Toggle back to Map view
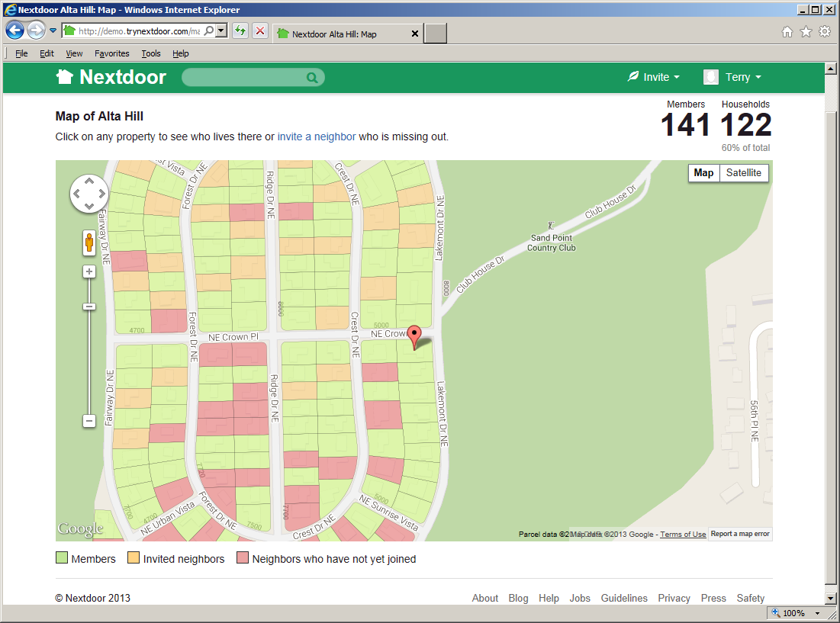Image resolution: width=840 pixels, height=623 pixels. point(703,173)
